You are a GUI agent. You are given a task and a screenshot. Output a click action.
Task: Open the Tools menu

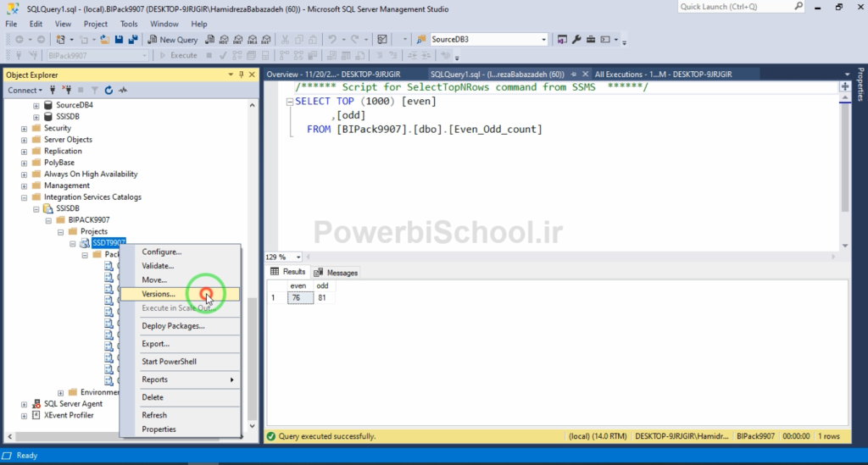point(129,24)
